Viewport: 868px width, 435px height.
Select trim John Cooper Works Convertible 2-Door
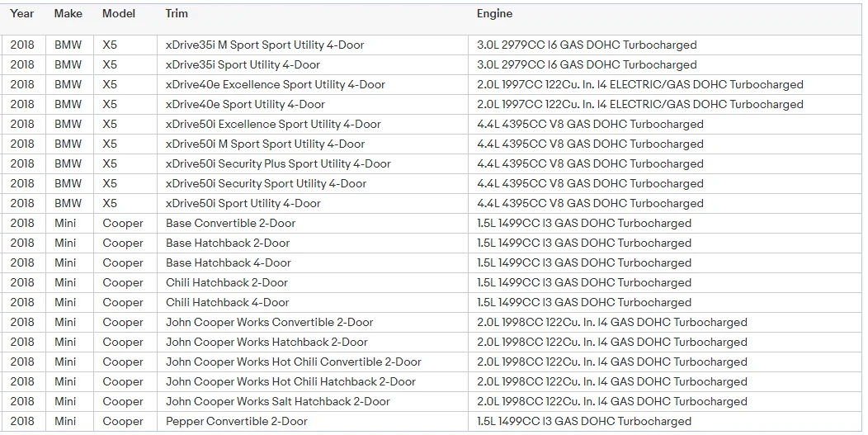[x=269, y=323]
